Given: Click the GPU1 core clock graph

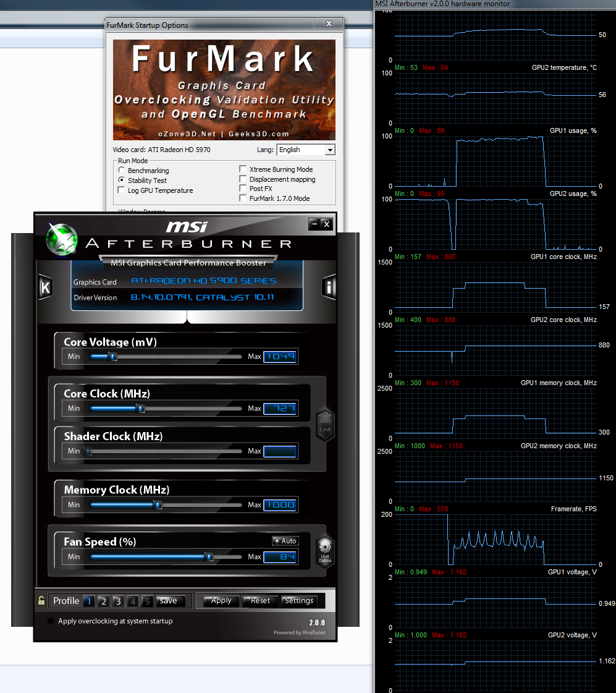Looking at the screenshot, I should pos(496,287).
